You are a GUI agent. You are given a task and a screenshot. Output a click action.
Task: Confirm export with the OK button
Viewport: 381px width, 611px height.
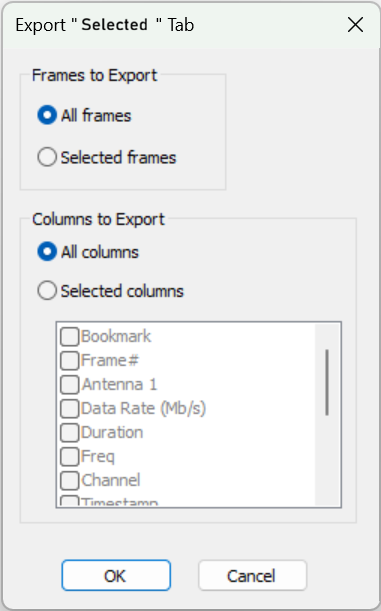116,576
